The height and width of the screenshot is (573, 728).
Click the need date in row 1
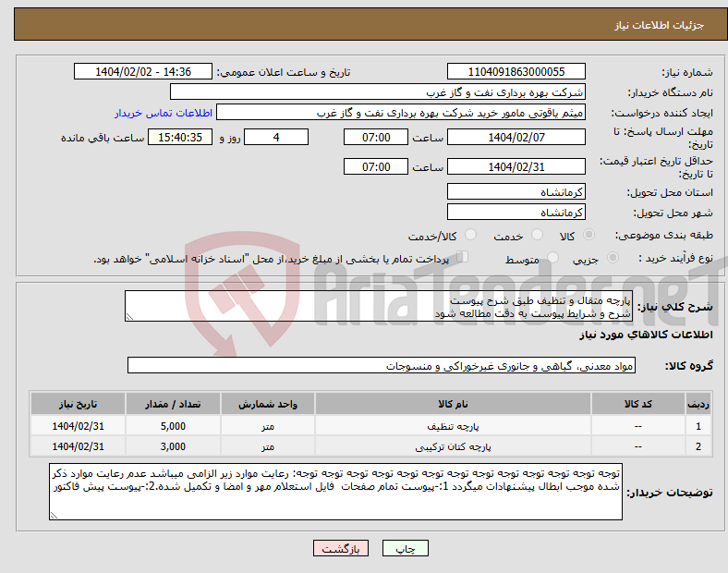pyautogui.click(x=78, y=426)
